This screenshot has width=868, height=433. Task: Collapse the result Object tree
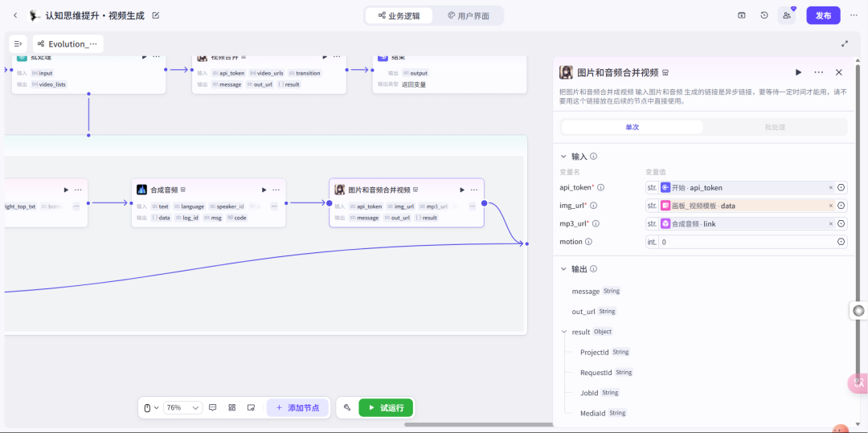565,332
